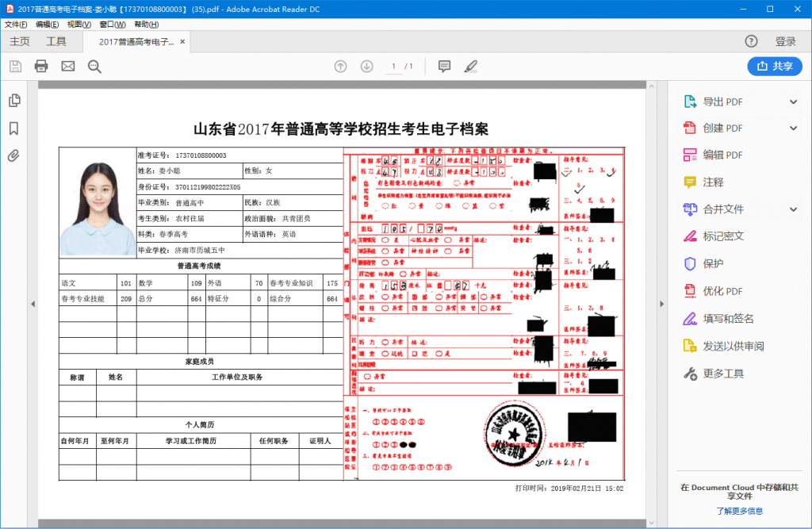
Task: Add a comment speech bubble icon
Action: [x=444, y=67]
